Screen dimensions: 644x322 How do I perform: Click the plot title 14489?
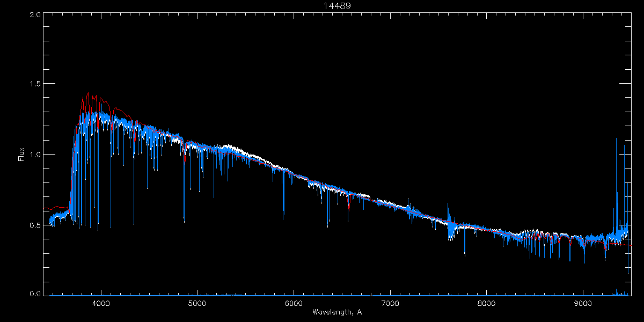336,6
